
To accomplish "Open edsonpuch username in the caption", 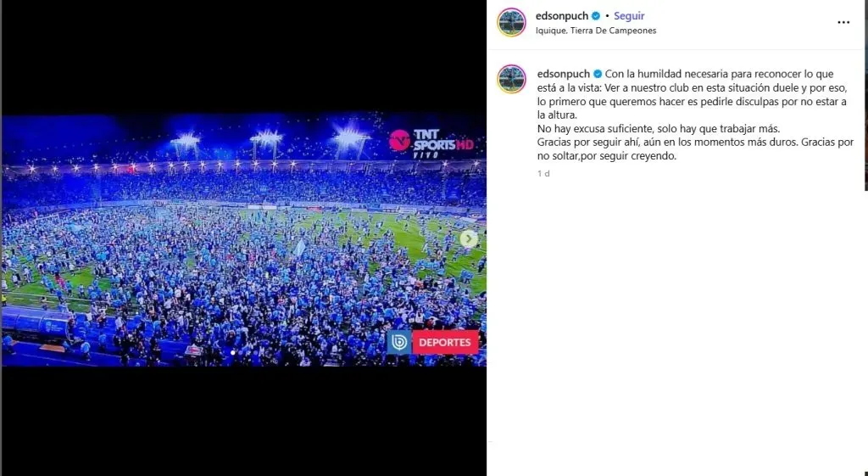I will point(564,74).
